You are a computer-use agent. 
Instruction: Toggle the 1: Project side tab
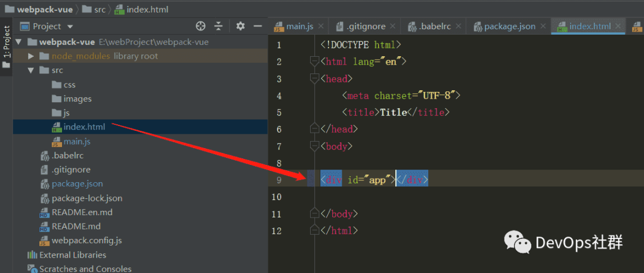[6, 48]
